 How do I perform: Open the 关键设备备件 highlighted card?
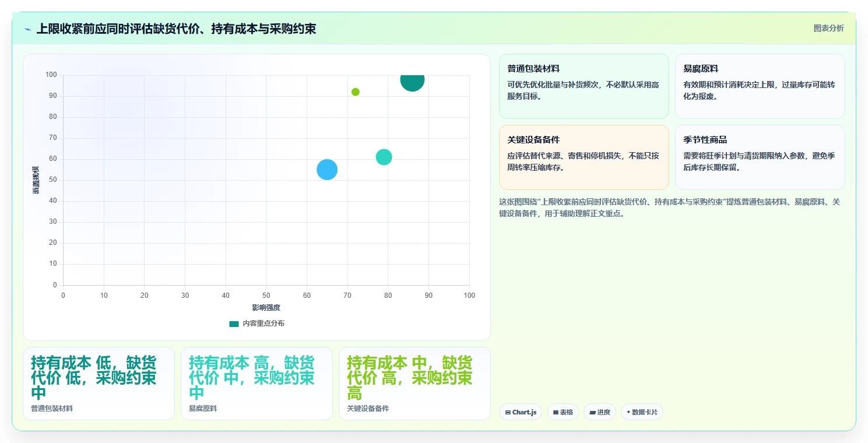[584, 157]
